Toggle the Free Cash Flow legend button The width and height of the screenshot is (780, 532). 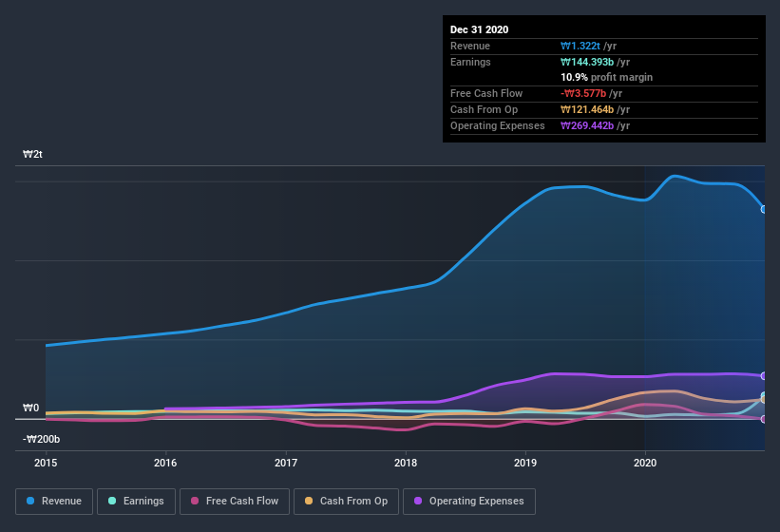click(x=235, y=502)
